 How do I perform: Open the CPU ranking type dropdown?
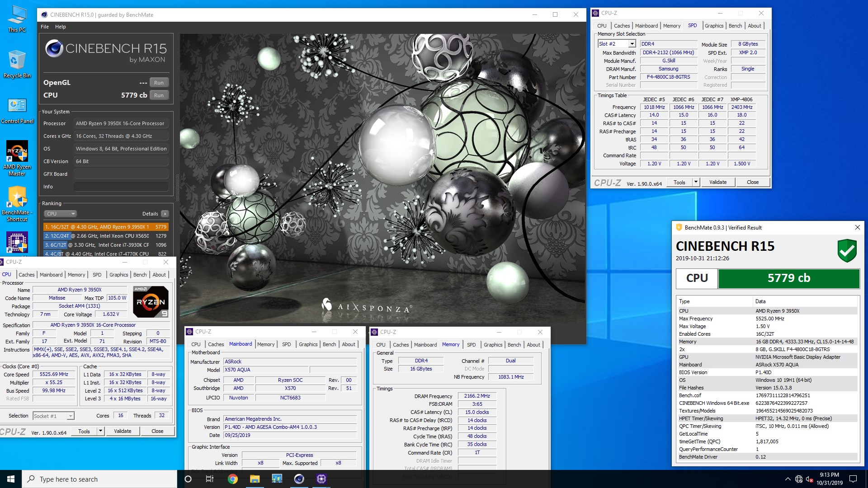(x=60, y=214)
